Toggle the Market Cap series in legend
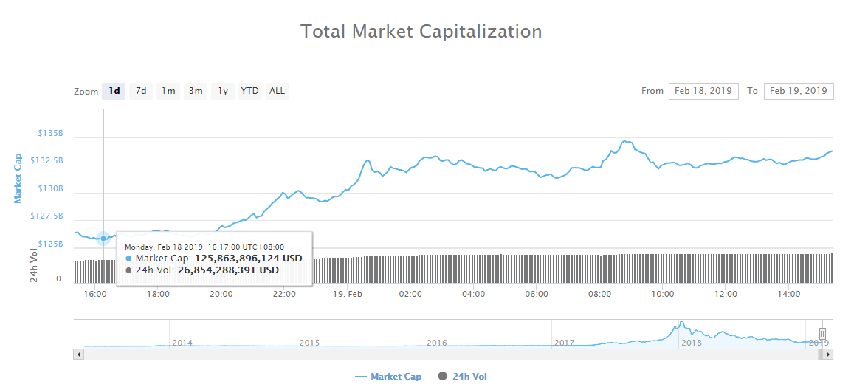The image size is (868, 390). click(x=396, y=377)
